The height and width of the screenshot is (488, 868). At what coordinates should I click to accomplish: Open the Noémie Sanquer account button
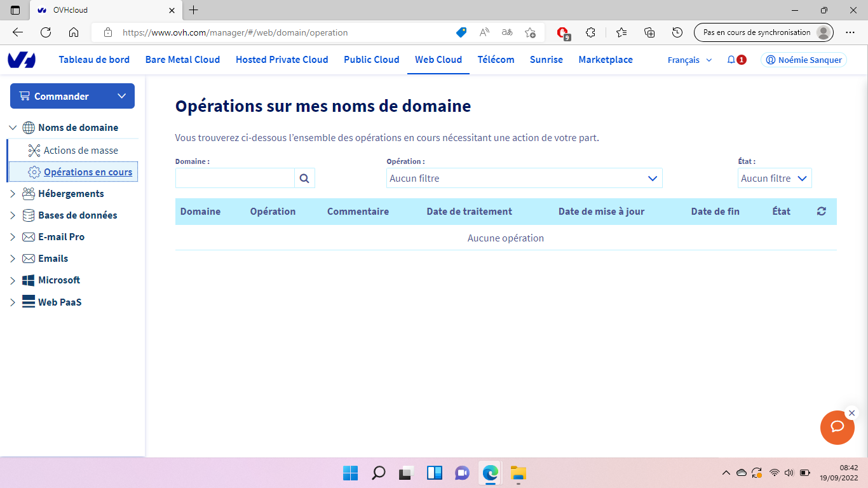[x=804, y=60]
